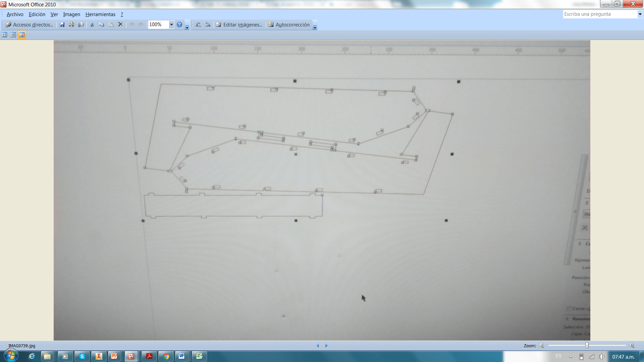Click the Autocorrección button

[289, 24]
